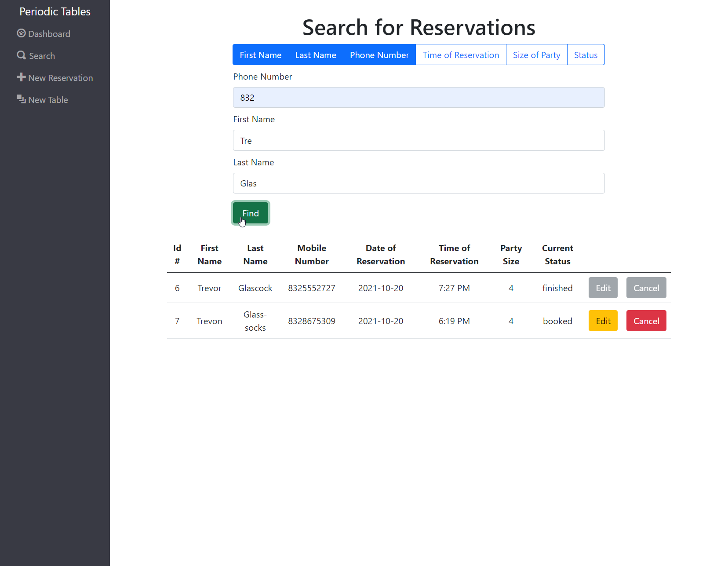Screen dimensions: 728x566
Task: Click the gray Edit button for Trevor
Action: pyautogui.click(x=603, y=288)
